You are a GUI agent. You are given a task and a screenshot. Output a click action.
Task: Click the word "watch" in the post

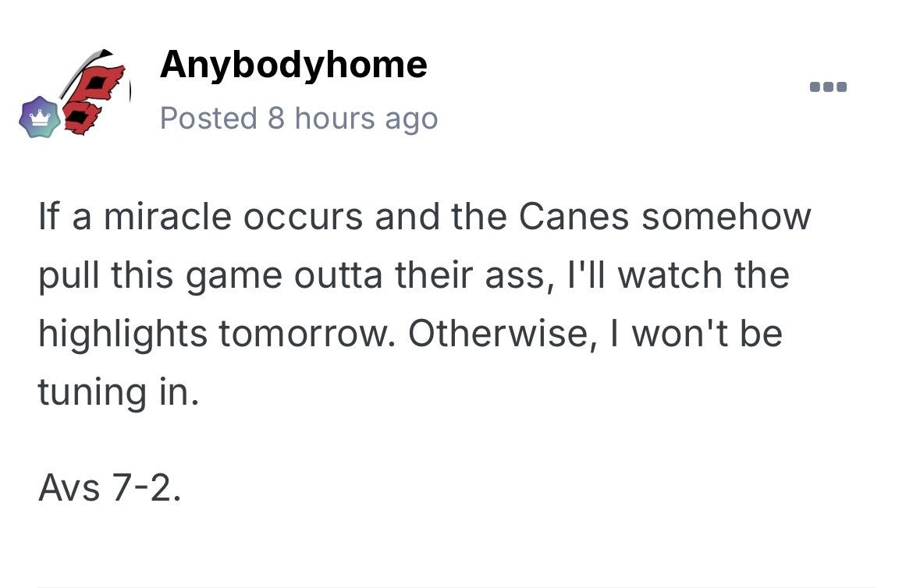(x=658, y=275)
